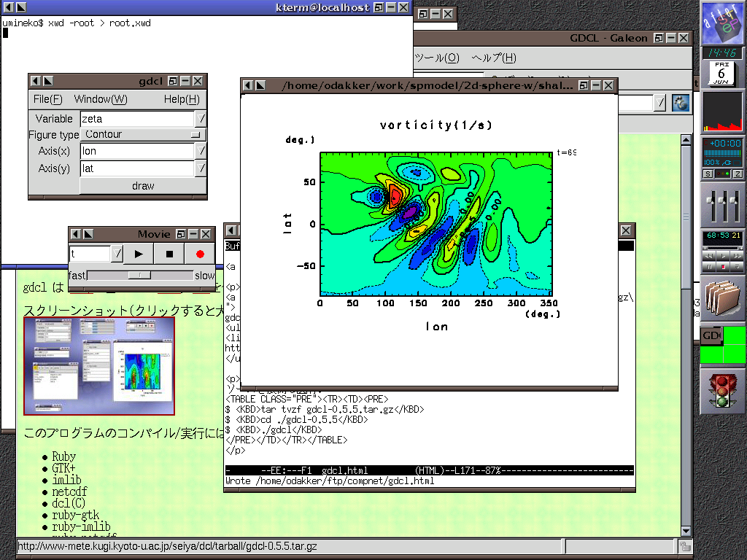Click the CD player play button in dock

[723, 256]
